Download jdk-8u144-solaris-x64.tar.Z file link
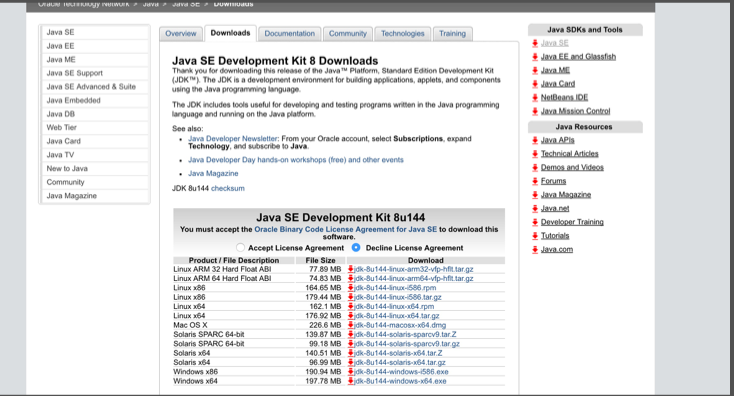Screen dimensions: 734x396 398,353
